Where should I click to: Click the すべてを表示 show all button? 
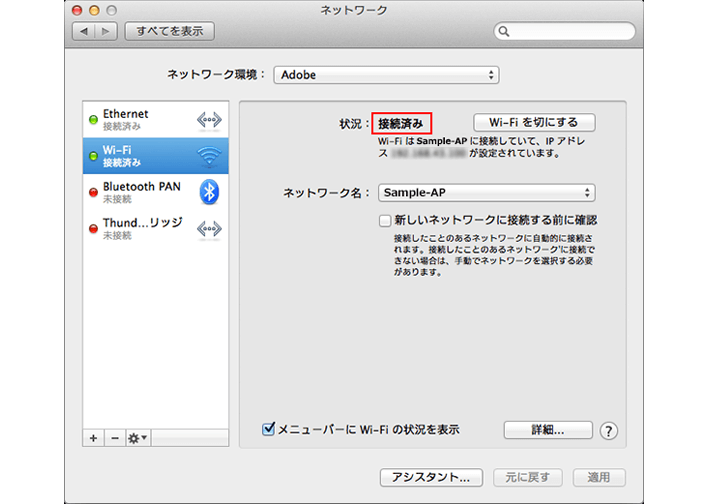coord(169,32)
